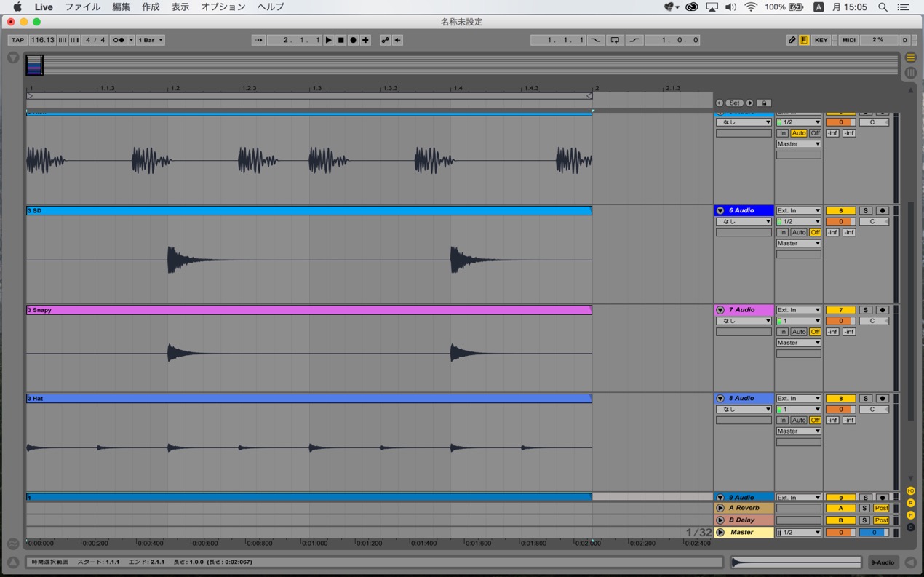Open the 1 Bar quantization dropdown
This screenshot has width=924, height=577.
tap(151, 40)
